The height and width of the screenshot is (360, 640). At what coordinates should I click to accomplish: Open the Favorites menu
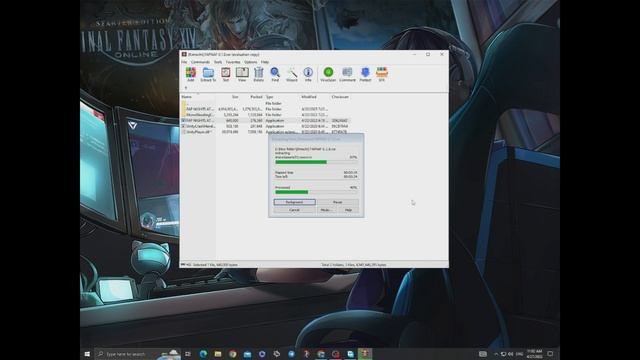233,62
